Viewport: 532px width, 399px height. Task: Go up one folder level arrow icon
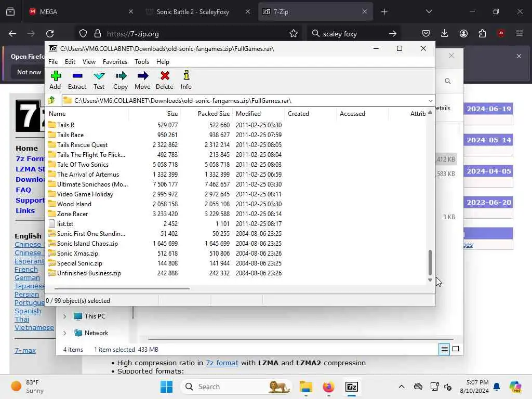click(x=51, y=100)
